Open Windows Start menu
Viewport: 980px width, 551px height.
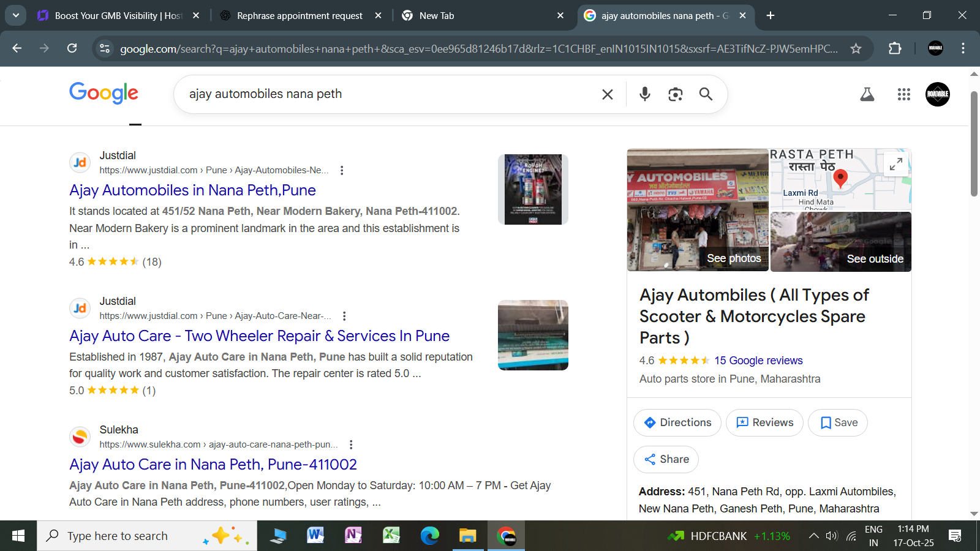18,536
